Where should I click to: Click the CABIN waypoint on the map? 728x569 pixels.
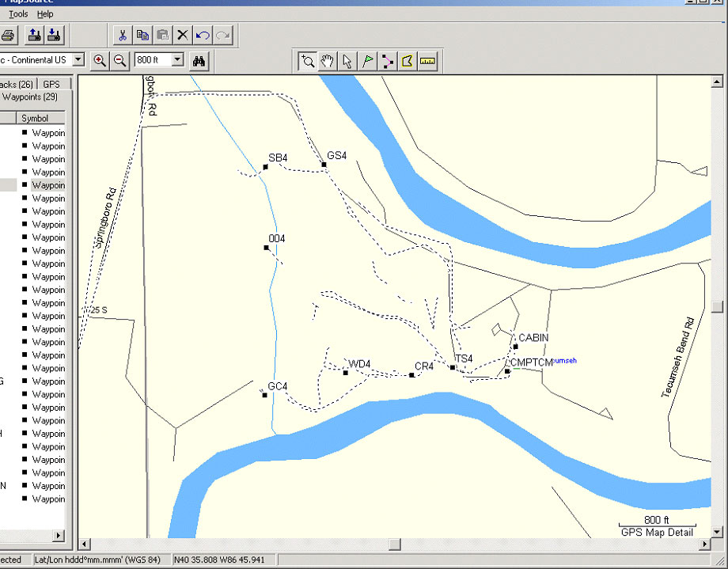[x=515, y=347]
